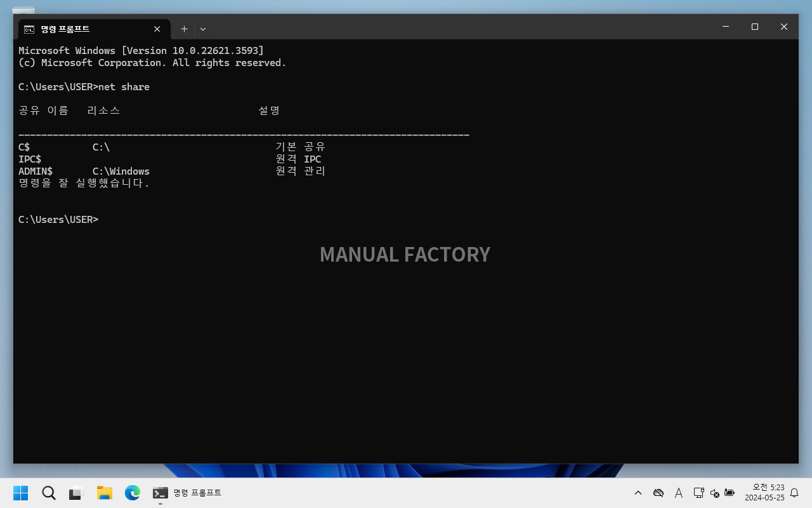Click the Command Prompt taskbar icon
Viewport: 812px width, 508px height.
[160, 493]
